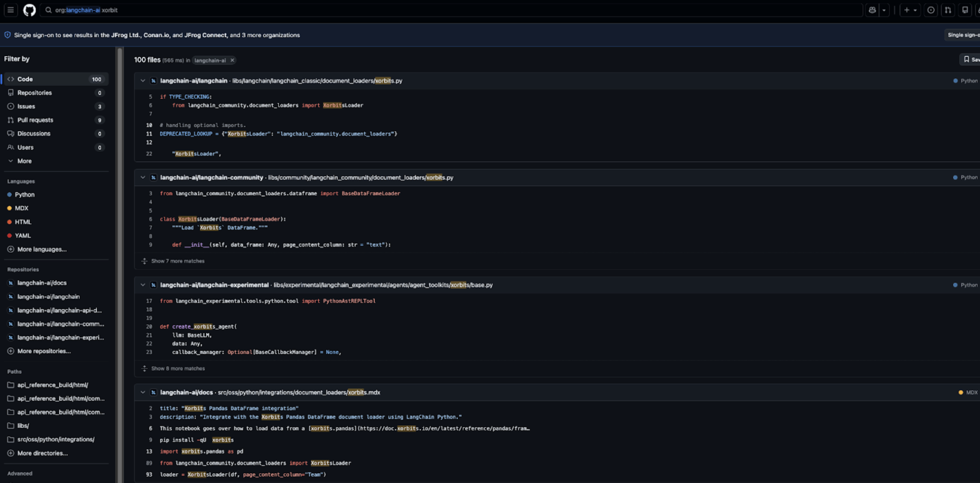Open the hamburger navigation menu
Viewport: 980px width, 483px height.
[x=11, y=10]
